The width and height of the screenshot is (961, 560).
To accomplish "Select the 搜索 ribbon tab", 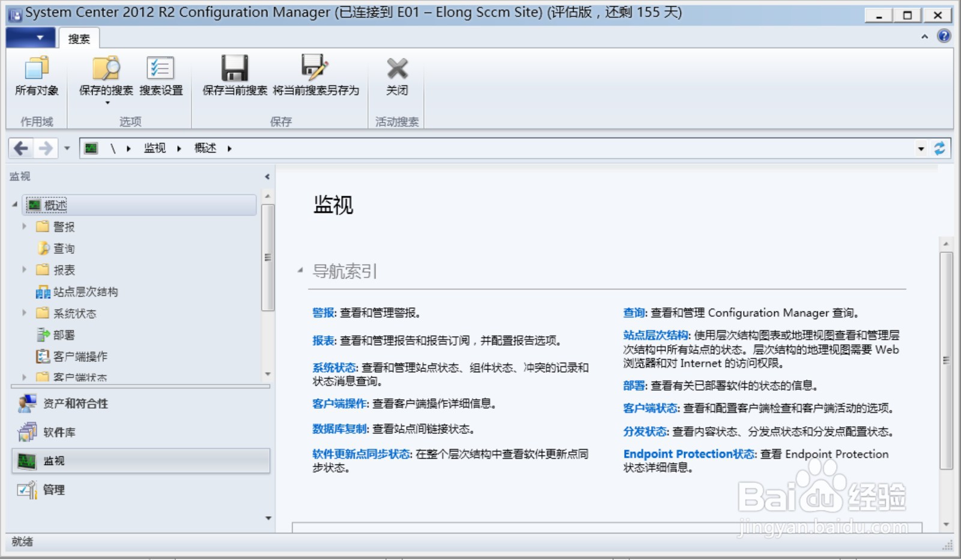I will click(79, 38).
